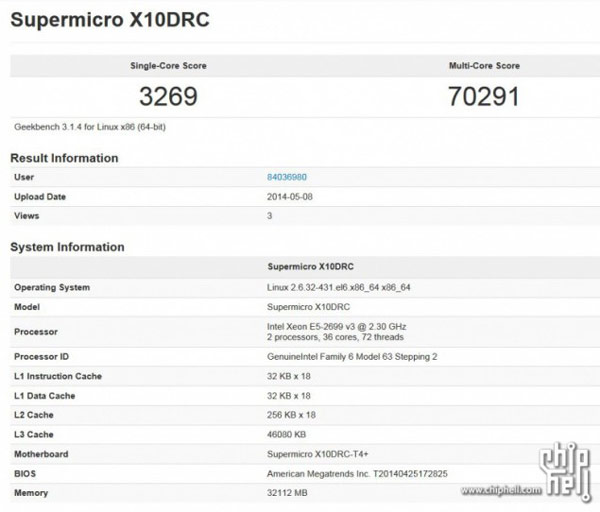Select the GenuineIntel Family 6 Model 63 value
This screenshot has width=600, height=512.
point(352,357)
